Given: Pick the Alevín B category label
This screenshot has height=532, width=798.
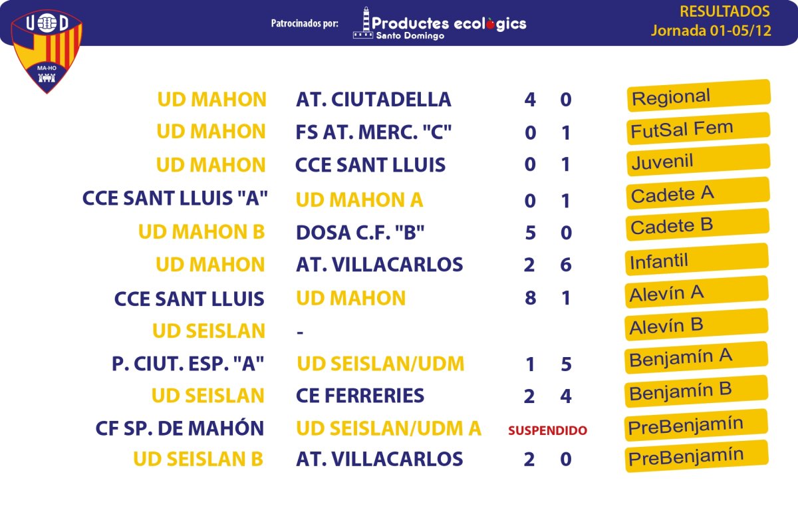Looking at the screenshot, I should tap(697, 325).
